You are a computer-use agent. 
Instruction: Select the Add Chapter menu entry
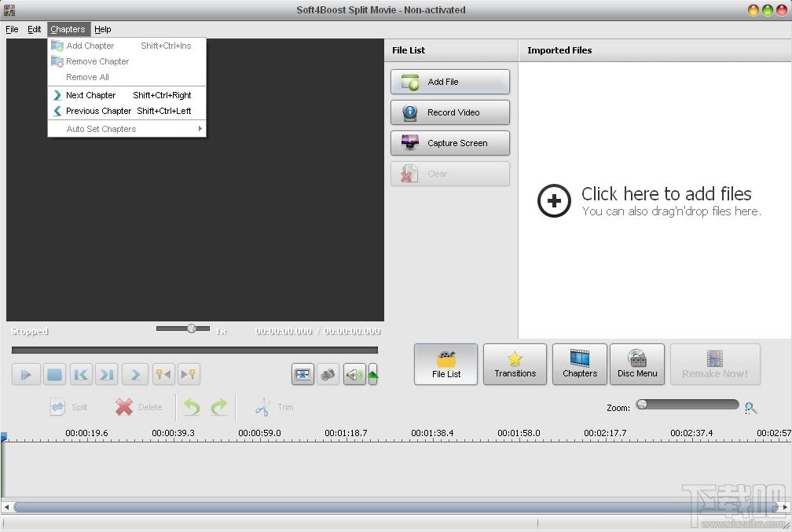[x=126, y=46]
